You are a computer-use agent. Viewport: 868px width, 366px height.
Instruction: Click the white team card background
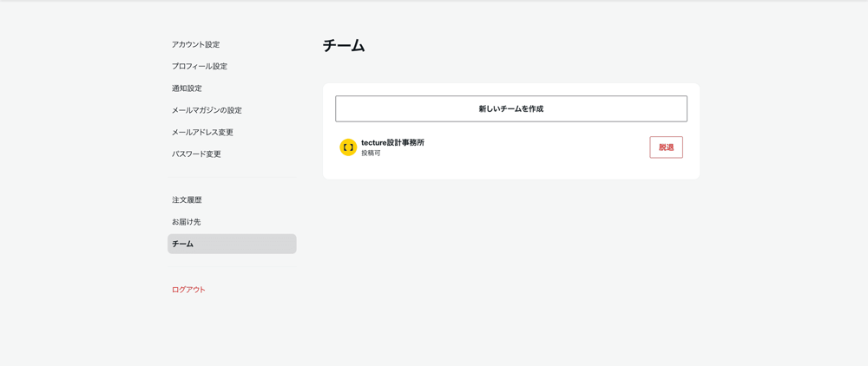pos(521,167)
